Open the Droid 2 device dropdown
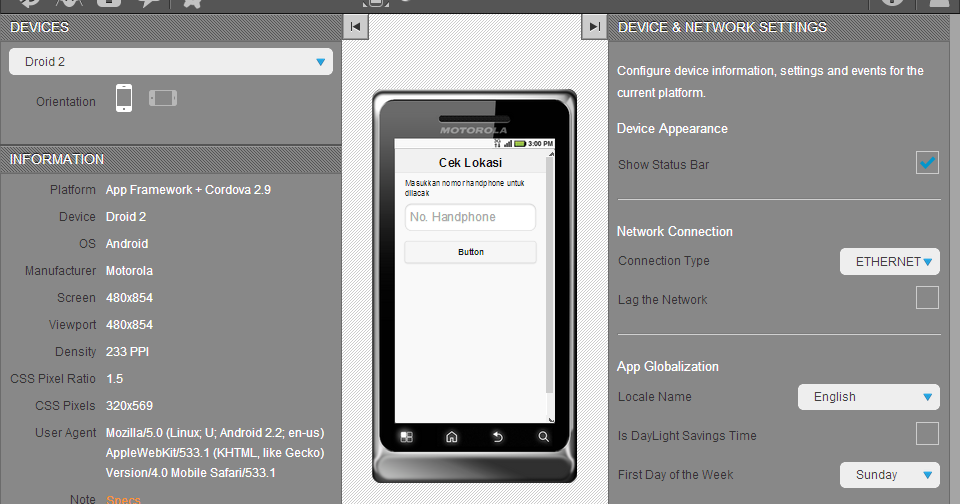 [x=171, y=62]
